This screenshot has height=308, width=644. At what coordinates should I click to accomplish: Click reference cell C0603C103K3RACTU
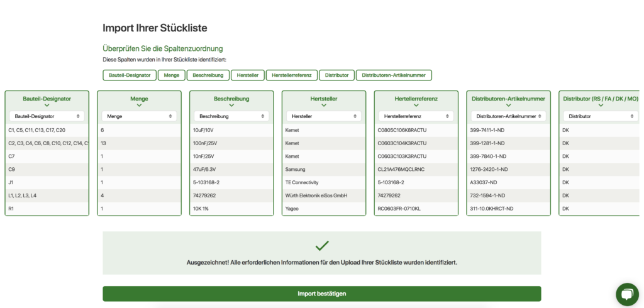click(416, 157)
